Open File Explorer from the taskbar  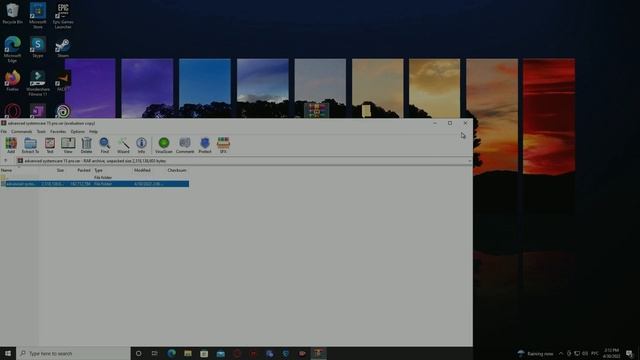(188, 353)
